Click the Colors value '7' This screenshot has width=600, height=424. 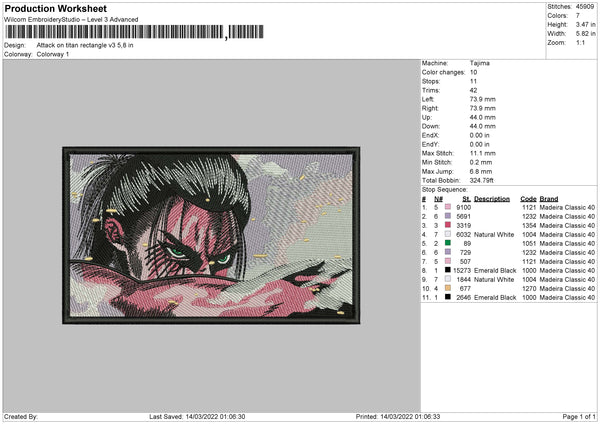click(578, 16)
